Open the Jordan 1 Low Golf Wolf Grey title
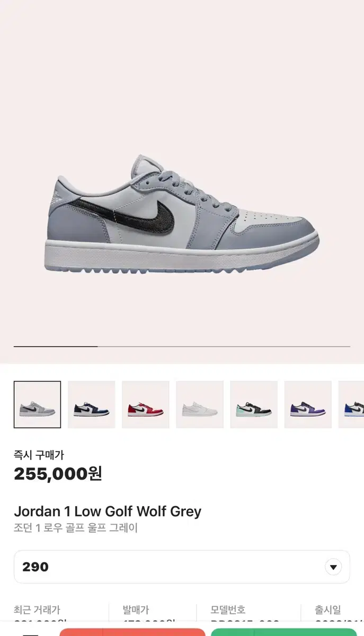The image size is (364, 636). tap(108, 511)
